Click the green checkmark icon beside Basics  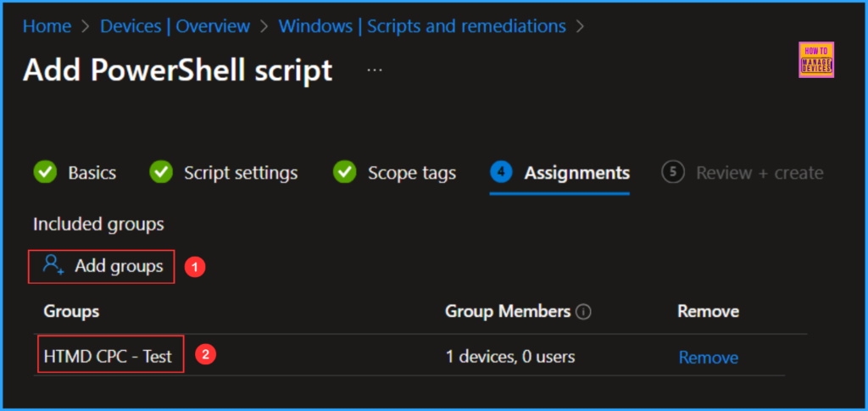click(x=45, y=172)
